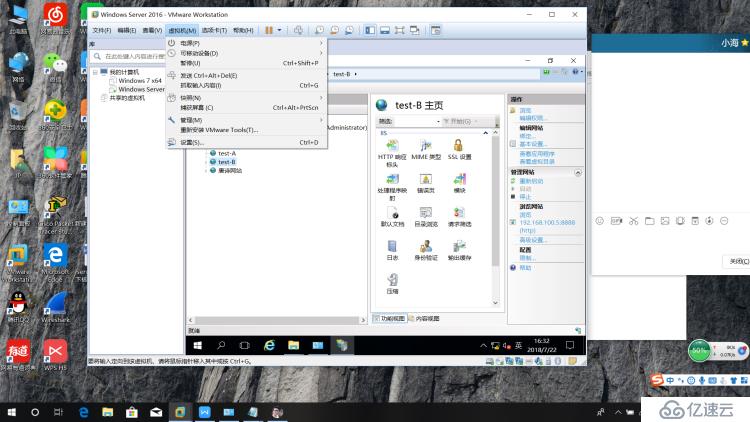
Task: Select test-A site in tree
Action: coord(227,153)
